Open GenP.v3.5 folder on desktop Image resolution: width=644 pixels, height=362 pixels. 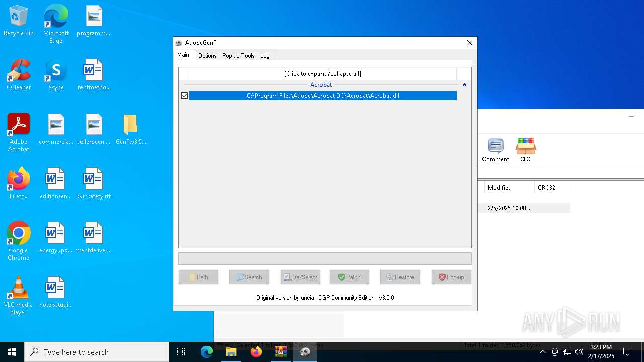point(131,130)
